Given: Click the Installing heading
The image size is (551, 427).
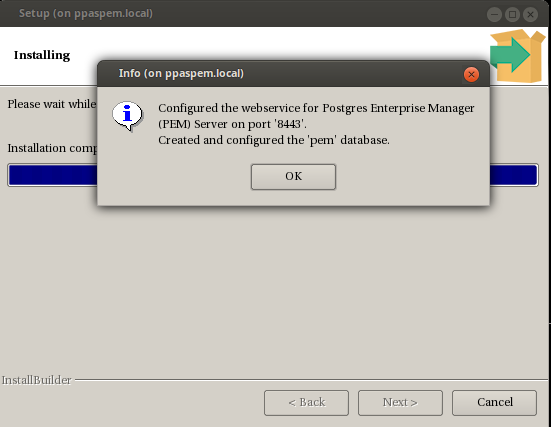Looking at the screenshot, I should click(42, 55).
